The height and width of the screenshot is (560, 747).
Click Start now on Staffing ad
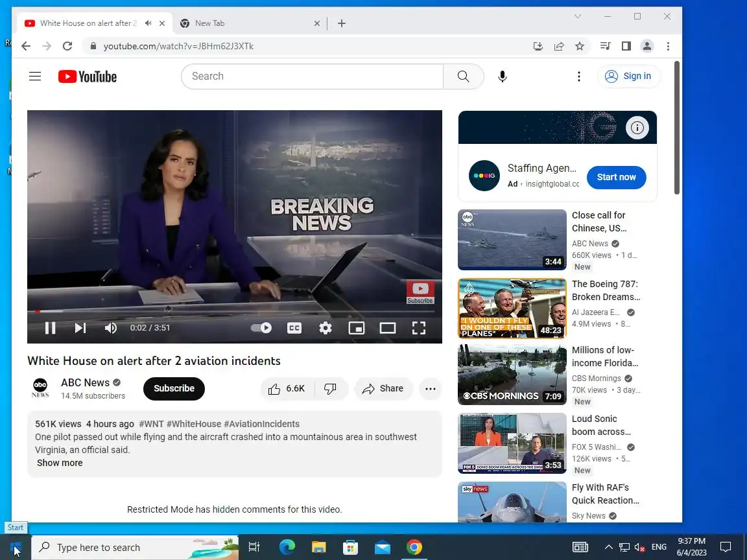617,177
